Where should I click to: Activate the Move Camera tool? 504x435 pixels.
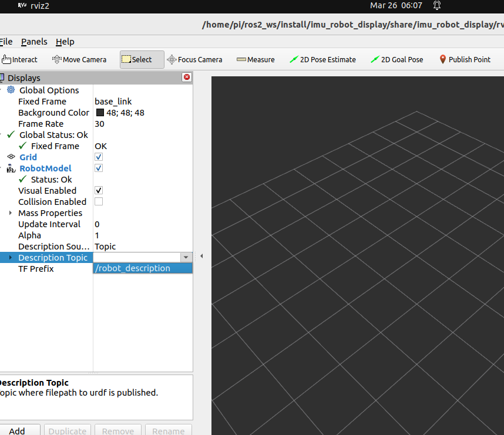(79, 60)
